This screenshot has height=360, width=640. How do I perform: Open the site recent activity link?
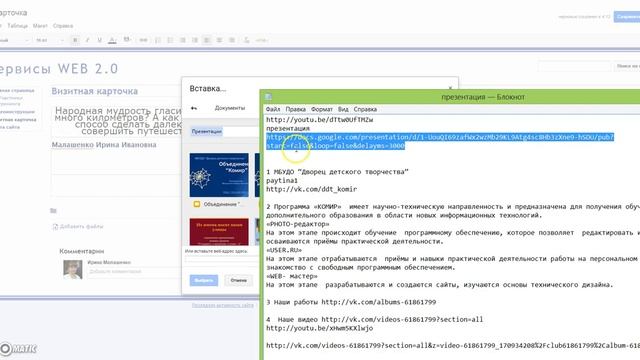[x=222, y=305]
